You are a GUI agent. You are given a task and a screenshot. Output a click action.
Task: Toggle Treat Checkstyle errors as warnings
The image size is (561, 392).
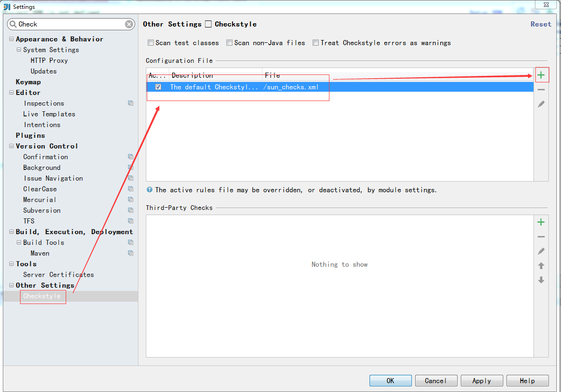point(315,43)
